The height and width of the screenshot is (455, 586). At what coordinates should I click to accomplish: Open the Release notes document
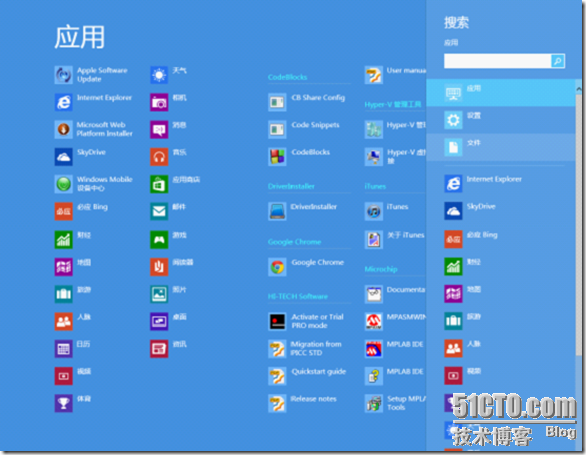click(x=303, y=403)
